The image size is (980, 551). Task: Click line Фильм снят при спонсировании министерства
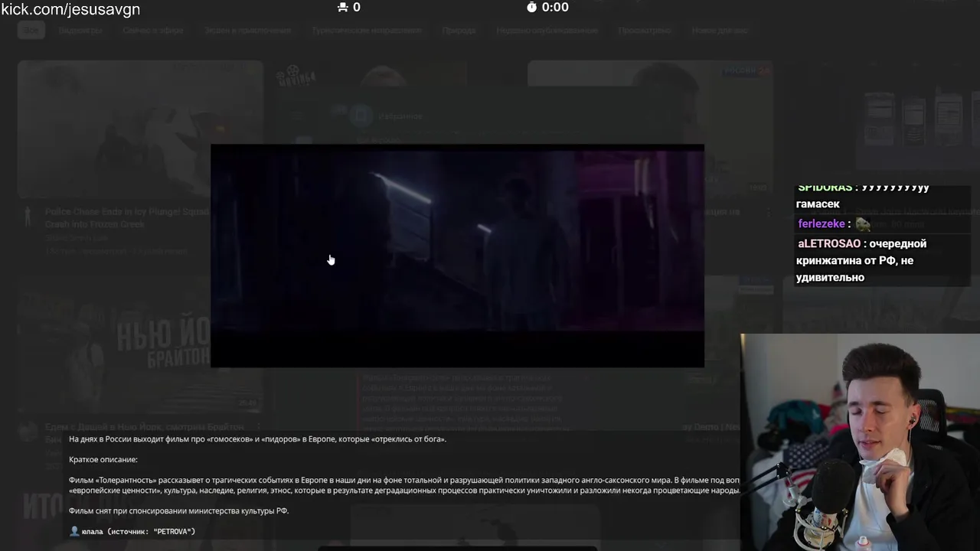(x=178, y=510)
